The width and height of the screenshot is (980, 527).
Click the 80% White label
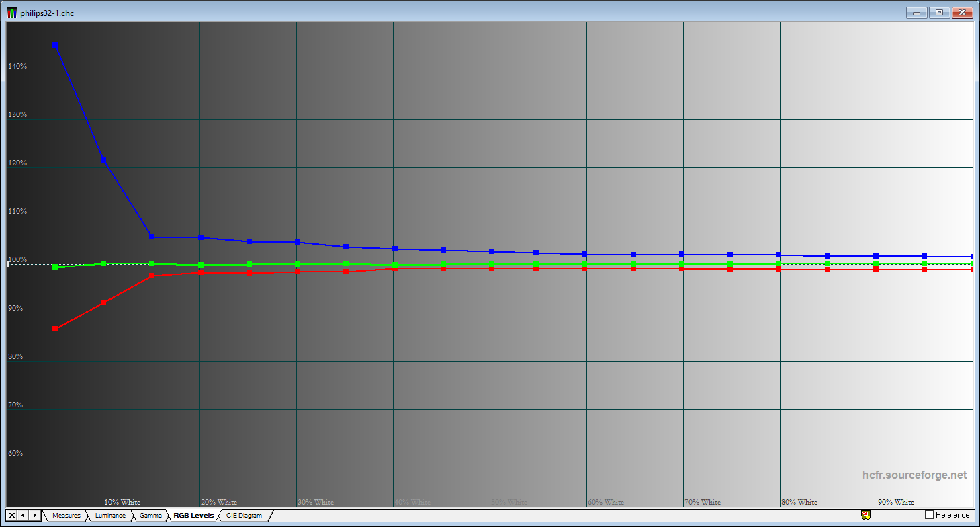pos(799,502)
